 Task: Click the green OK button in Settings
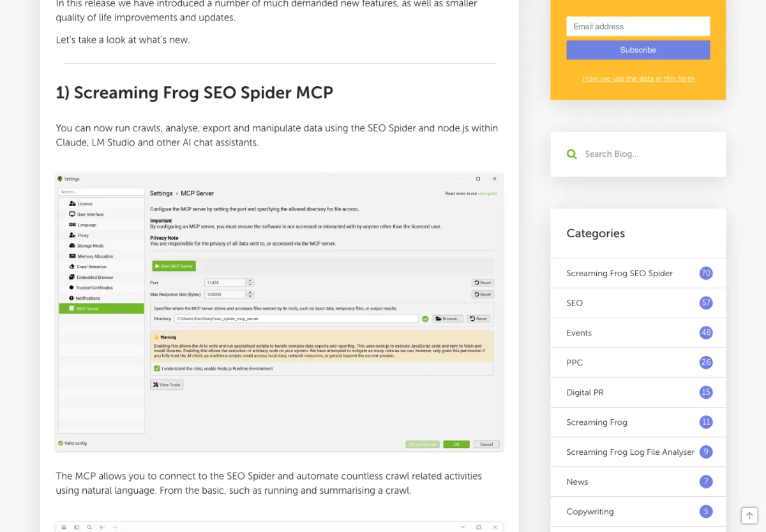456,444
